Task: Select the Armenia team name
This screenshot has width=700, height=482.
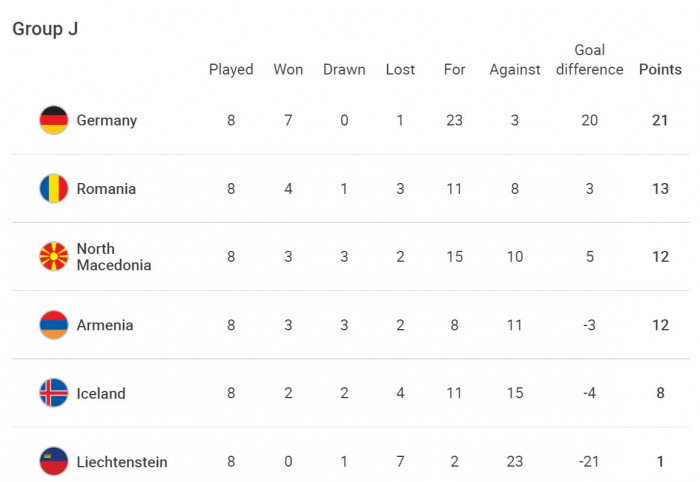Action: click(x=105, y=325)
